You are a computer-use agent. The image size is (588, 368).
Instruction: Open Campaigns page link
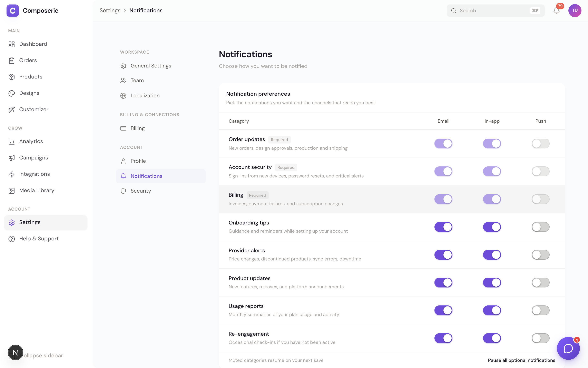coord(46,158)
